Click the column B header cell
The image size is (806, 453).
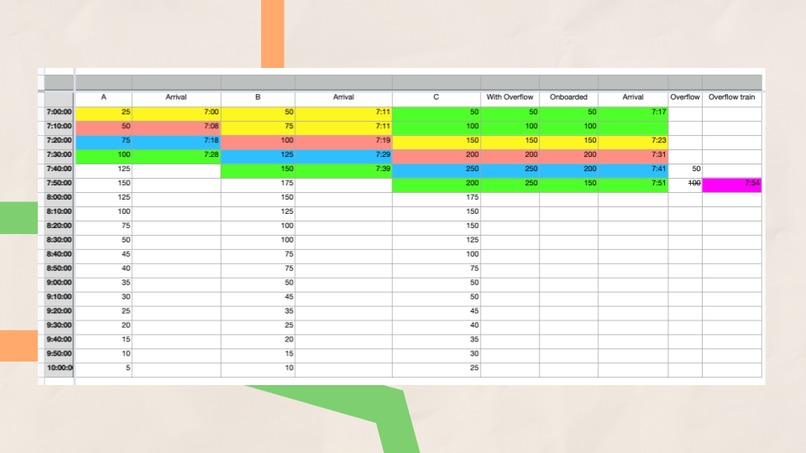point(258,97)
